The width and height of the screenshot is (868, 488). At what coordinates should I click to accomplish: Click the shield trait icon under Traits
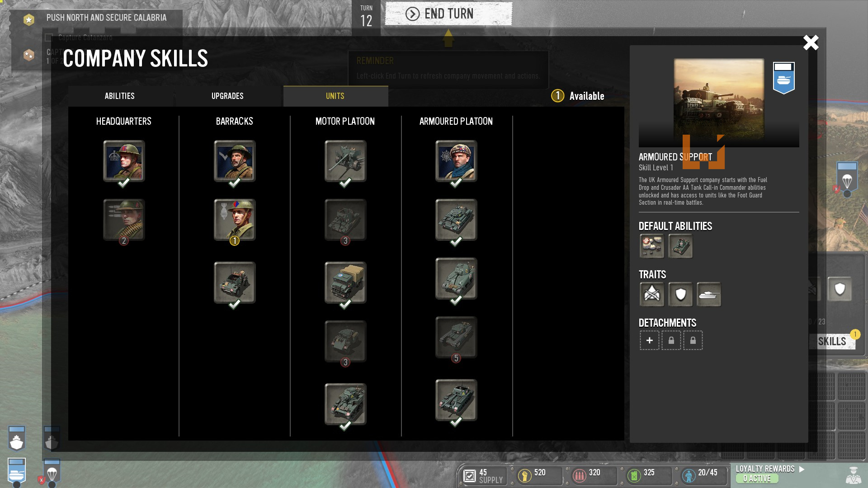pos(680,295)
